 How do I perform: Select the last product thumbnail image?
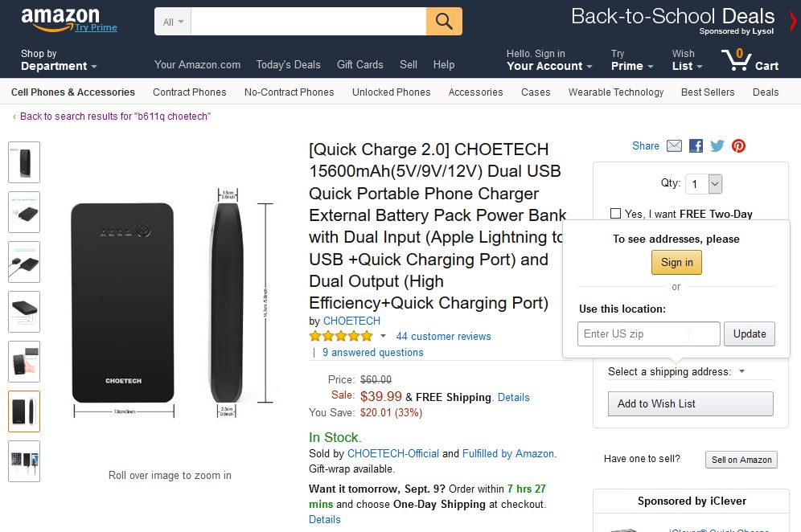click(24, 461)
